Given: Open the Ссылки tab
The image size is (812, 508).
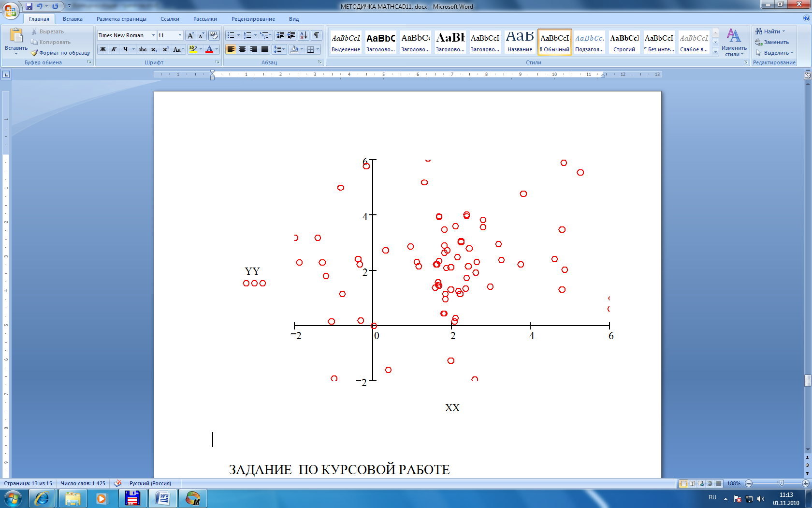Looking at the screenshot, I should (x=170, y=19).
